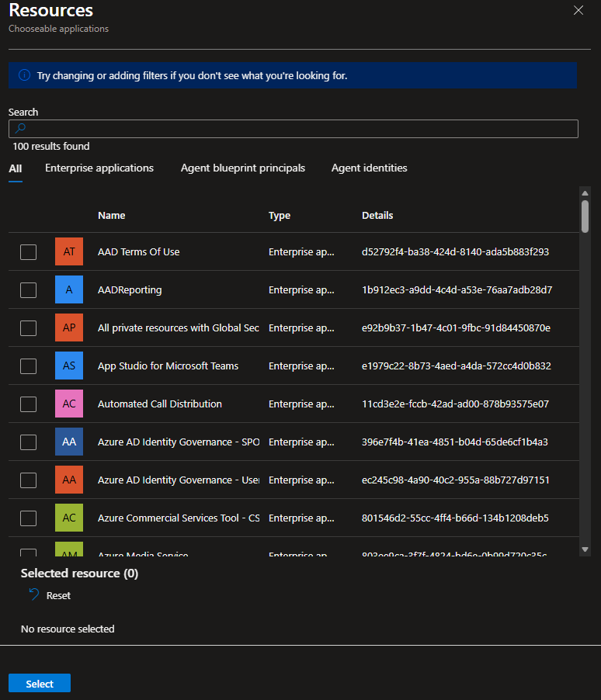Tick Azure Commercial Services Tool checkbox
This screenshot has width=601, height=700.
pyautogui.click(x=28, y=518)
